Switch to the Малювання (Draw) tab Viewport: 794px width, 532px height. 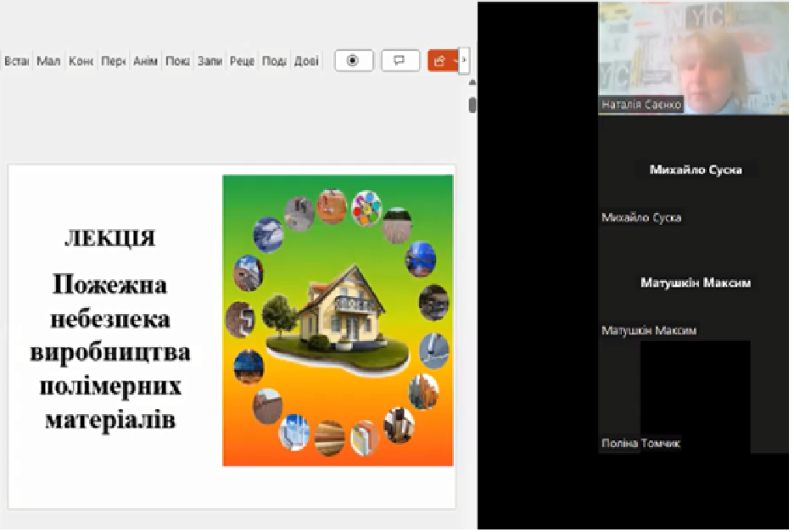pos(48,61)
